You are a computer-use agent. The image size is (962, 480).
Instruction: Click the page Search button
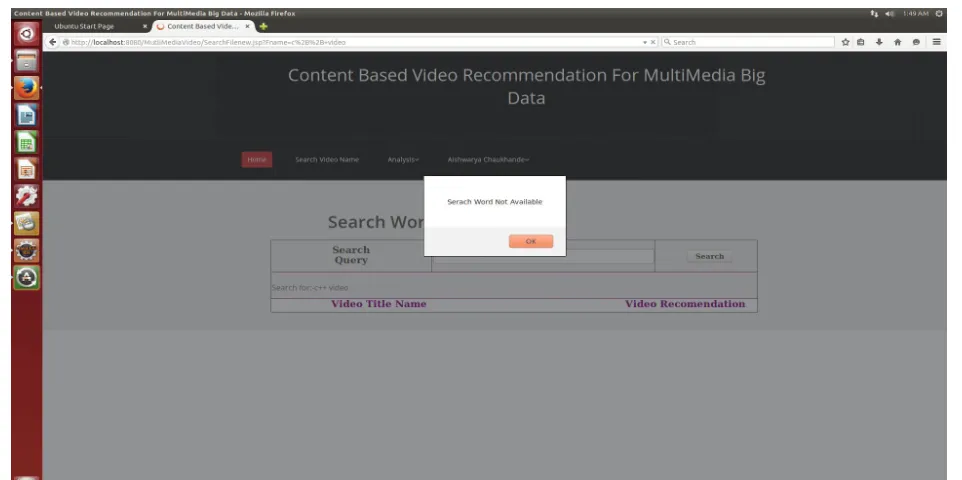[709, 257]
